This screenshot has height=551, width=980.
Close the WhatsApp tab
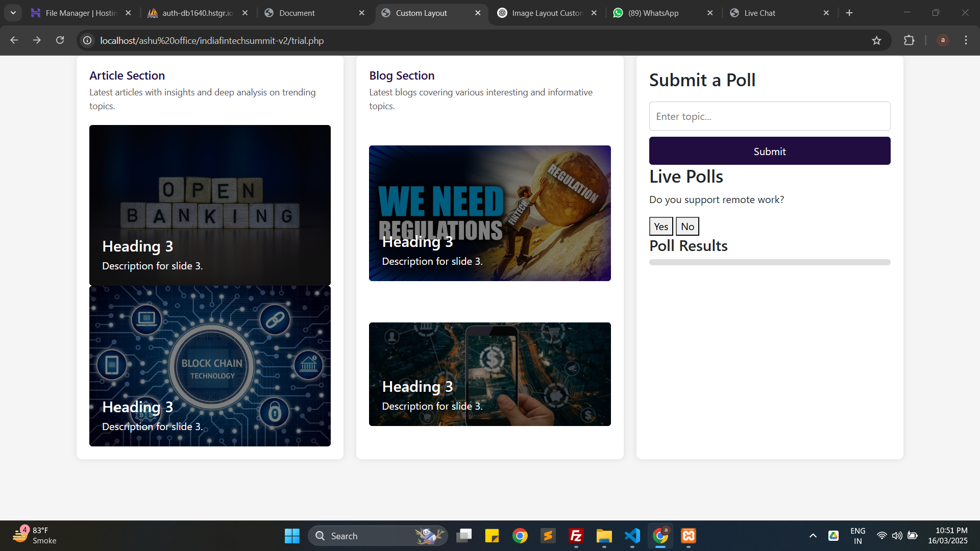(710, 13)
